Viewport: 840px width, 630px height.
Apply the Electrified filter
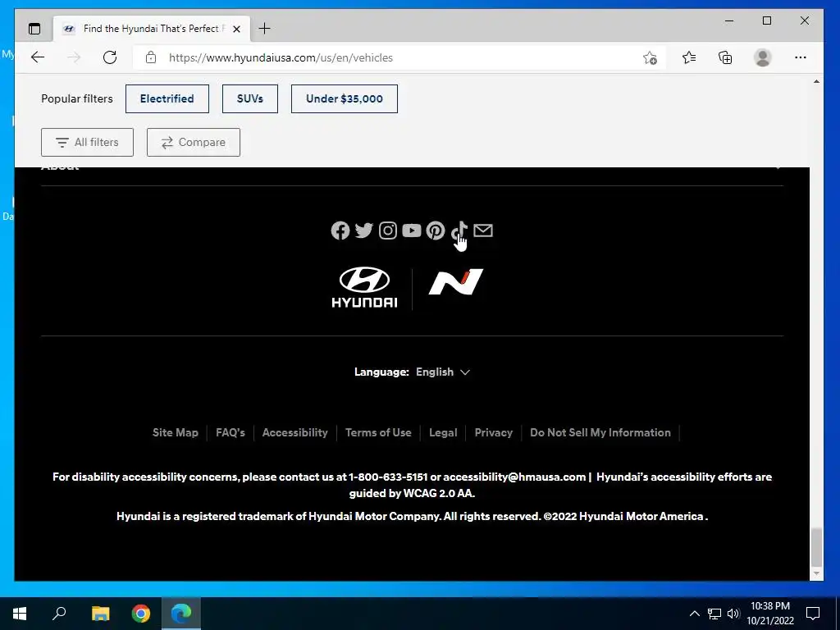(167, 98)
